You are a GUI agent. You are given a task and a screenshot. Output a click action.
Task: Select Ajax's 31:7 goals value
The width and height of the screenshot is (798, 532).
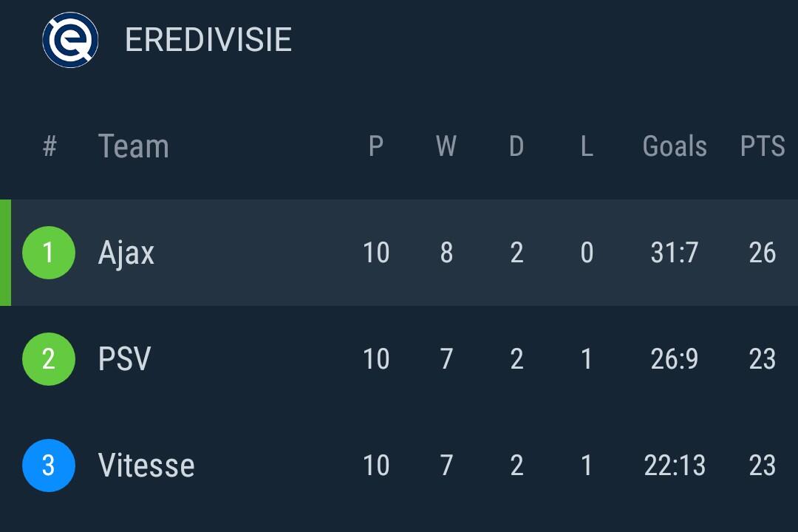coord(675,253)
